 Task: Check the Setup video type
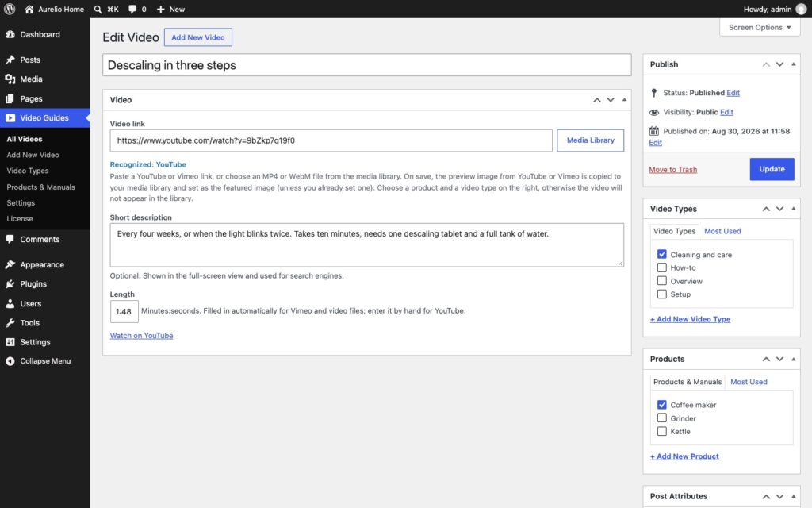click(662, 294)
